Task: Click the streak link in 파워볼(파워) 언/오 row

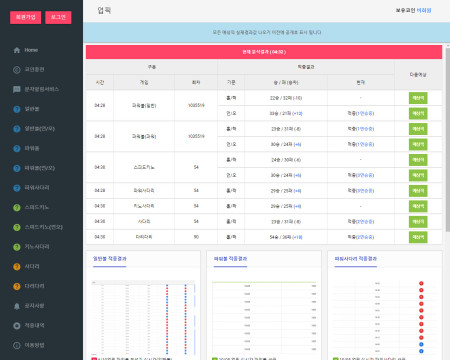Action: [x=365, y=144]
